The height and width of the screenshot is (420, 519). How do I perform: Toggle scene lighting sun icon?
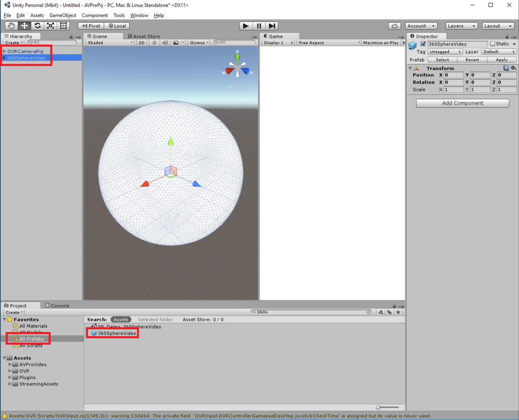[155, 43]
